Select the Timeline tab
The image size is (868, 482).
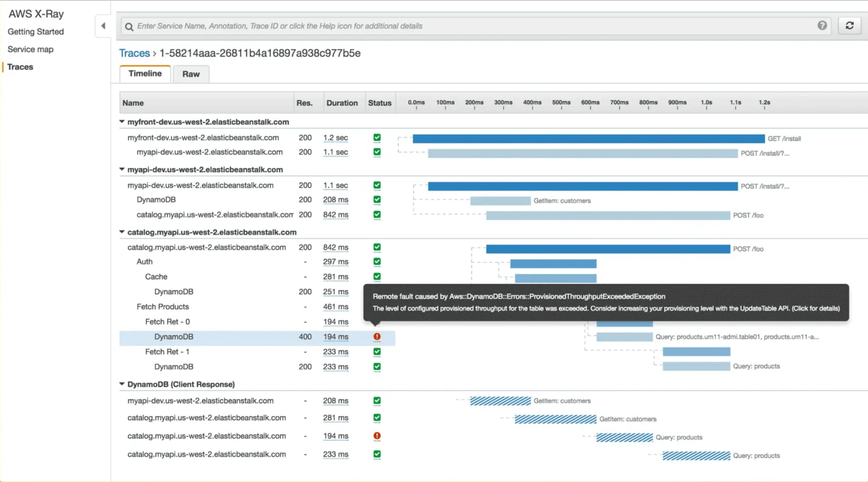tap(145, 74)
